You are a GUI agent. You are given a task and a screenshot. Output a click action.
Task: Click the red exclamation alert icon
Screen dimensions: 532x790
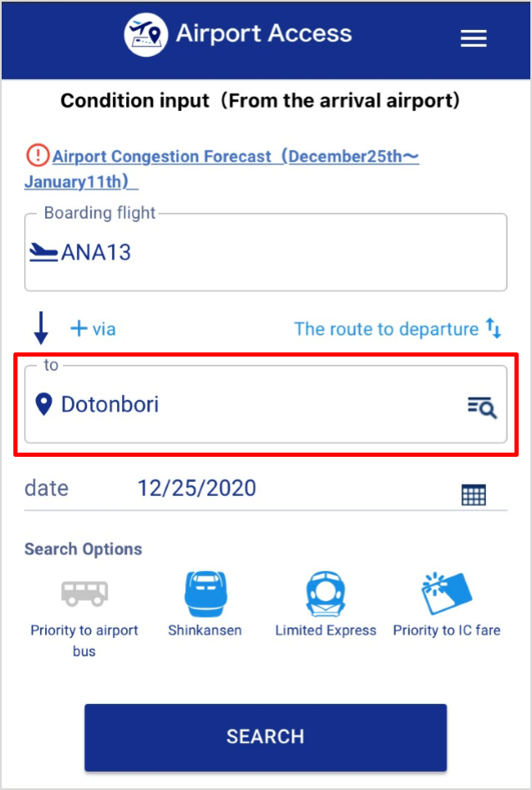pos(38,155)
